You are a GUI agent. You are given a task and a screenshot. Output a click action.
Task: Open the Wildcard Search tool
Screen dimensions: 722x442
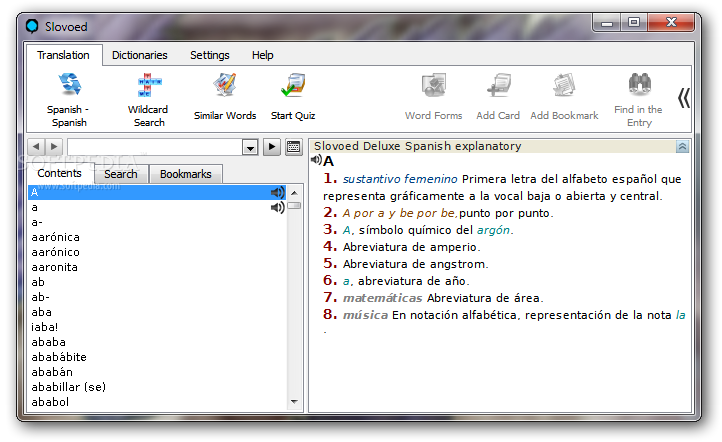point(149,85)
